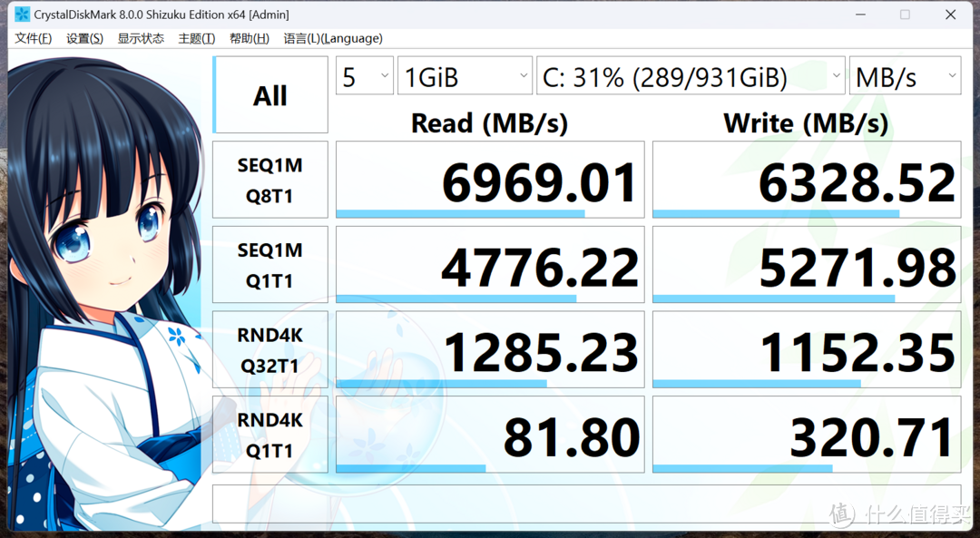Maximize the CrystalDiskMark window

click(905, 15)
